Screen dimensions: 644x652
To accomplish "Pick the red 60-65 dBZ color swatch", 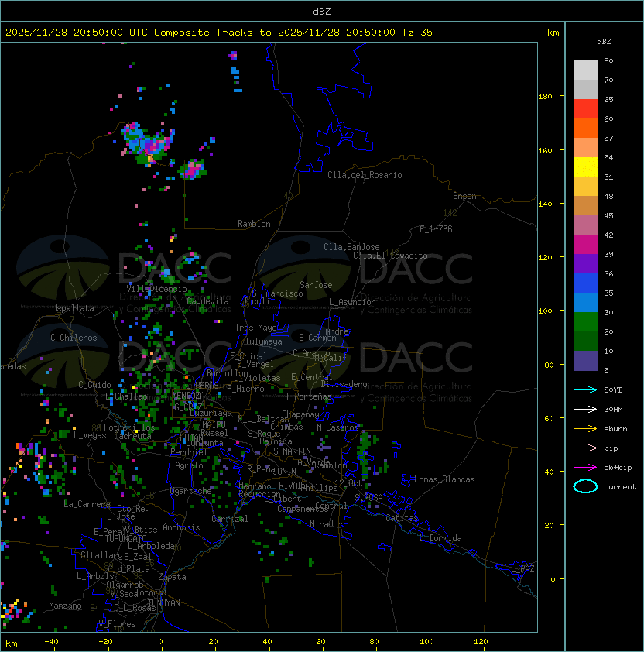I will (x=585, y=109).
